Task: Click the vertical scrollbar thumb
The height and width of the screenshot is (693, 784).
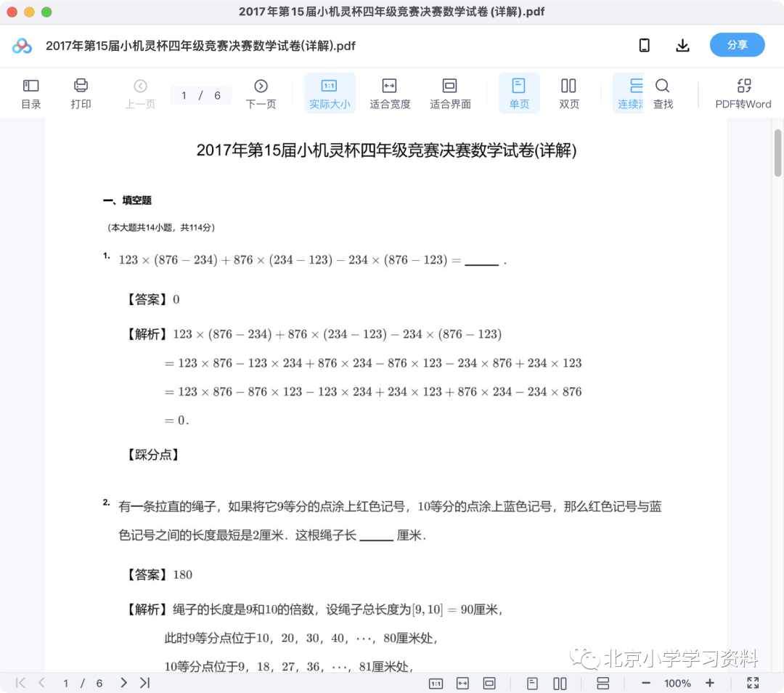Action: [x=777, y=153]
